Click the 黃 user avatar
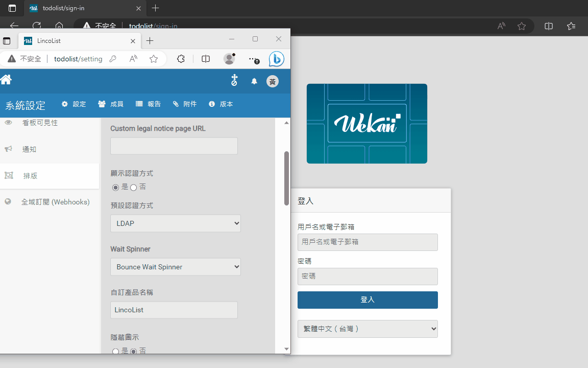 point(272,81)
